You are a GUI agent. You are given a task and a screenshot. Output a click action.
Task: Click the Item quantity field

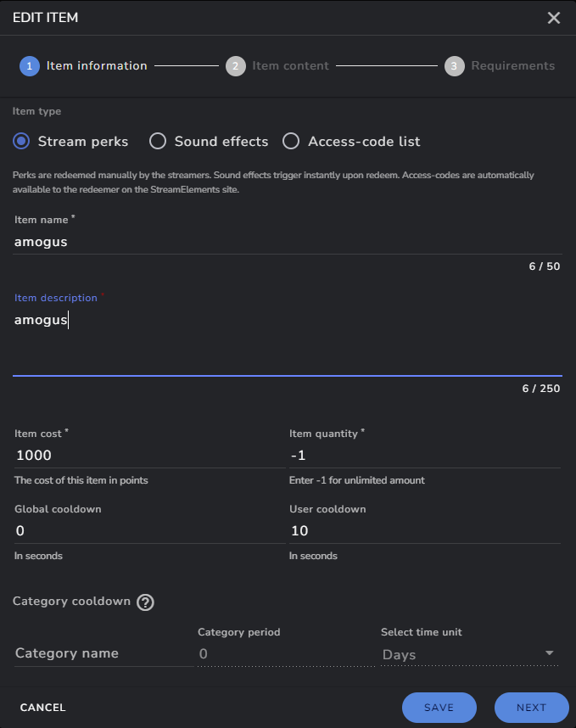[x=425, y=456]
